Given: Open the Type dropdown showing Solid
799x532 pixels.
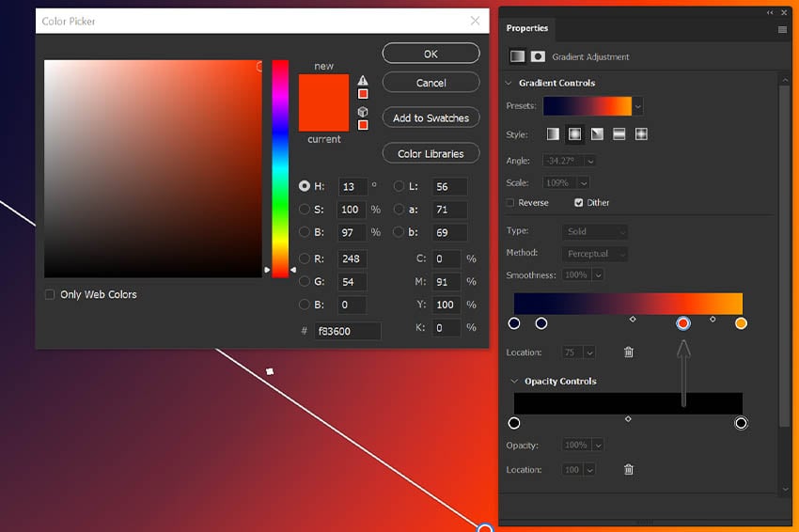Looking at the screenshot, I should 595,231.
